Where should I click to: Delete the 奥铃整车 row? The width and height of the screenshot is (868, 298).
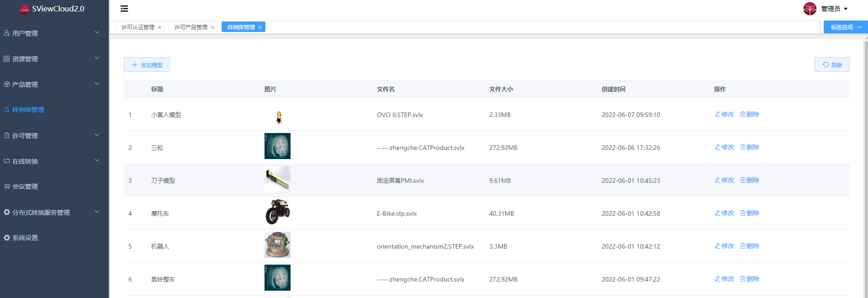(x=750, y=279)
